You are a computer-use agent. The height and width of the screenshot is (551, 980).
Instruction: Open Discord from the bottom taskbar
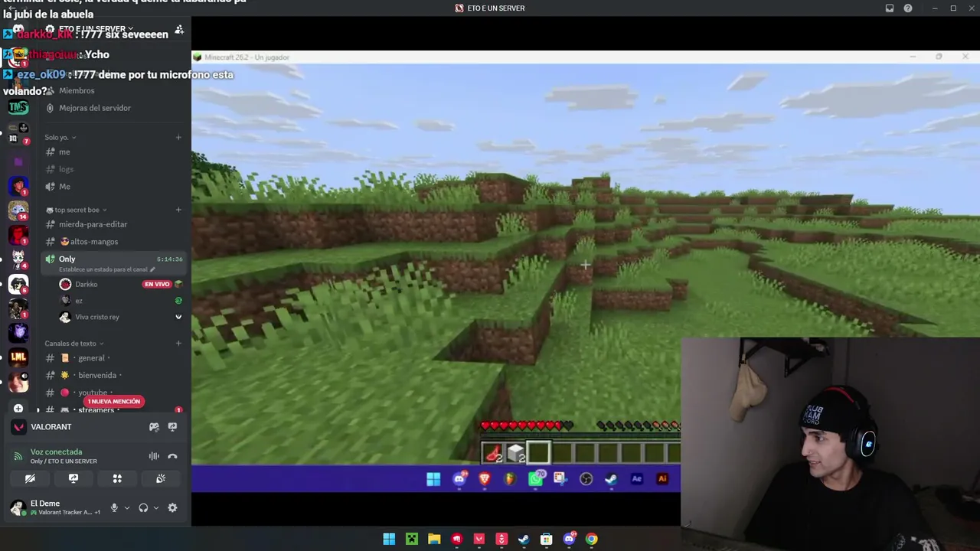point(569,539)
